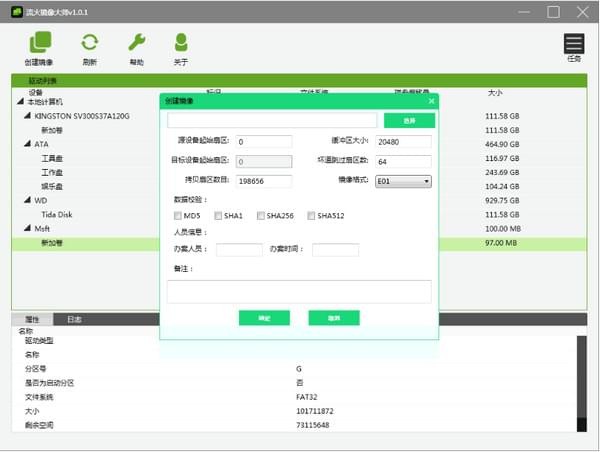Switch to the 日志 log tab
Viewport: 600px width, 452px height.
coord(74,320)
